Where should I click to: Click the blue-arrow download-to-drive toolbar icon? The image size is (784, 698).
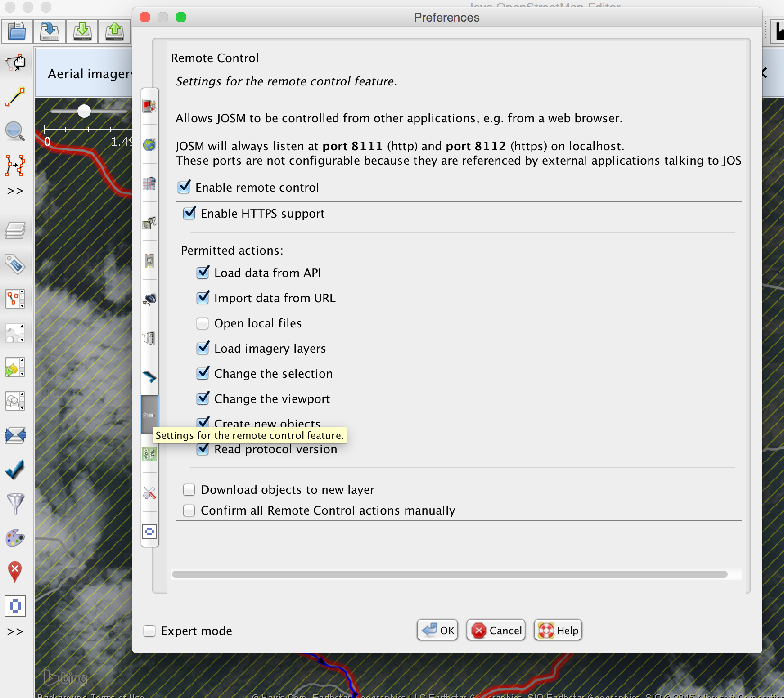(x=50, y=31)
